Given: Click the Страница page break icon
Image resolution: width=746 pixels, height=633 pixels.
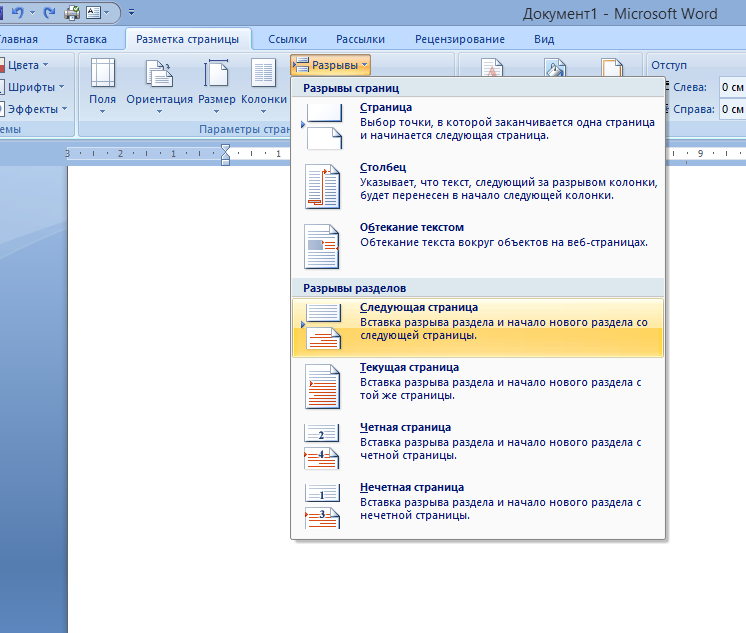Looking at the screenshot, I should coord(324,126).
